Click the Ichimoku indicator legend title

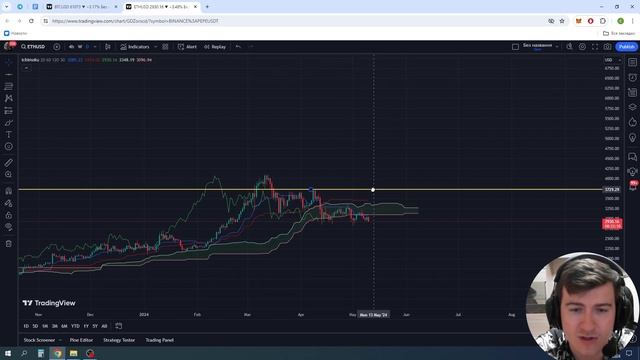coord(31,60)
